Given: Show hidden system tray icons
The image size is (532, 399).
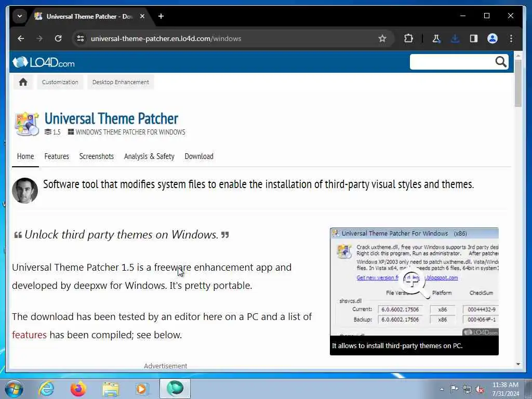Looking at the screenshot, I should tap(442, 390).
